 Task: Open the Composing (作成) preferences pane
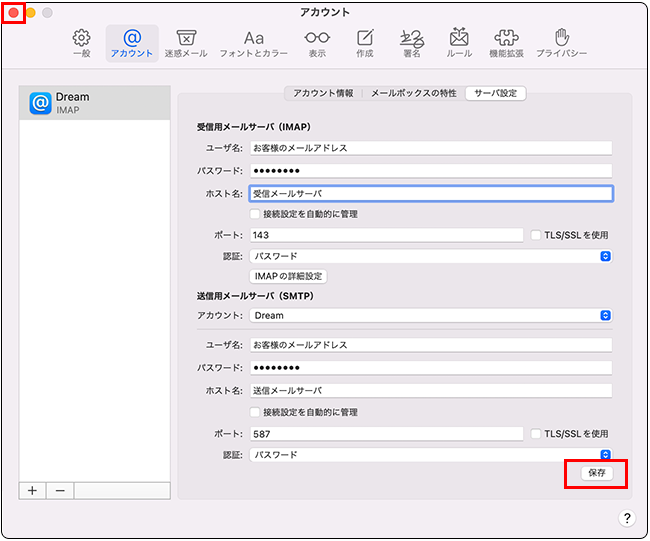(x=364, y=43)
